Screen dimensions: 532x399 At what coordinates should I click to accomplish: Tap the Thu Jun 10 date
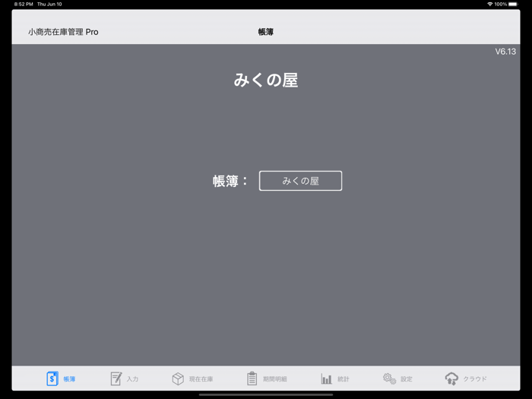49,4
